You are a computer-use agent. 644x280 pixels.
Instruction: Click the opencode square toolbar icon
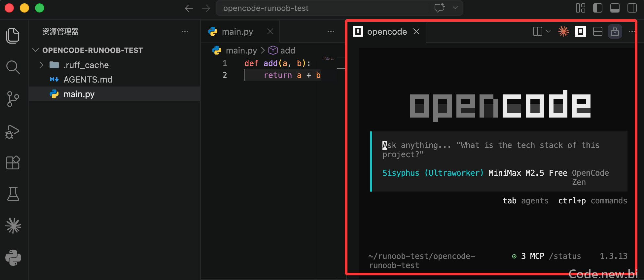[x=581, y=31]
